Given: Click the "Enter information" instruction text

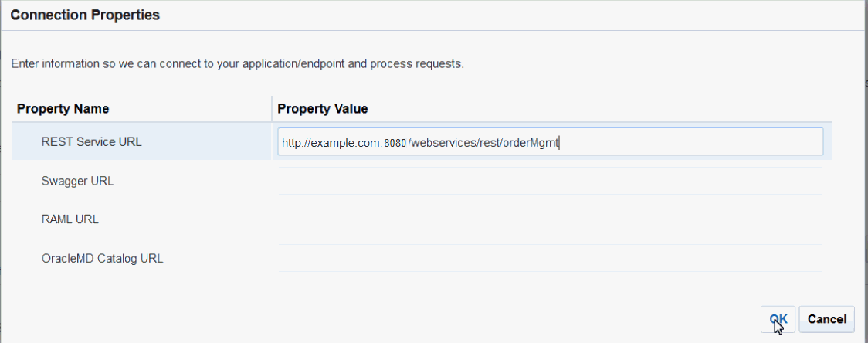Looking at the screenshot, I should pos(237,63).
